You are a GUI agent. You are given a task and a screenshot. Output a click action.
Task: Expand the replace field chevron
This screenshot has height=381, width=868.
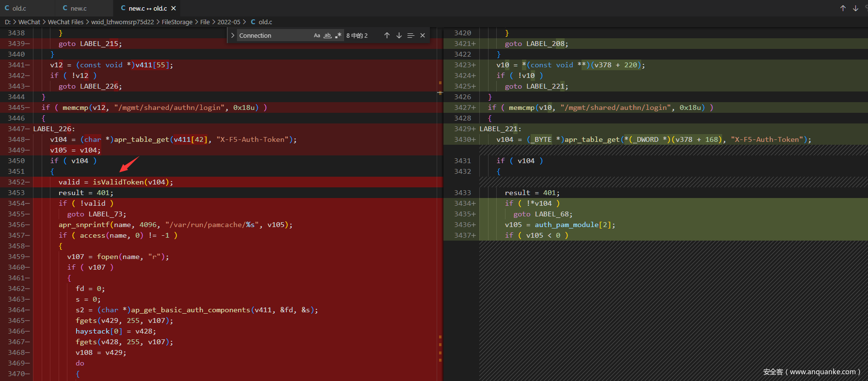point(233,35)
